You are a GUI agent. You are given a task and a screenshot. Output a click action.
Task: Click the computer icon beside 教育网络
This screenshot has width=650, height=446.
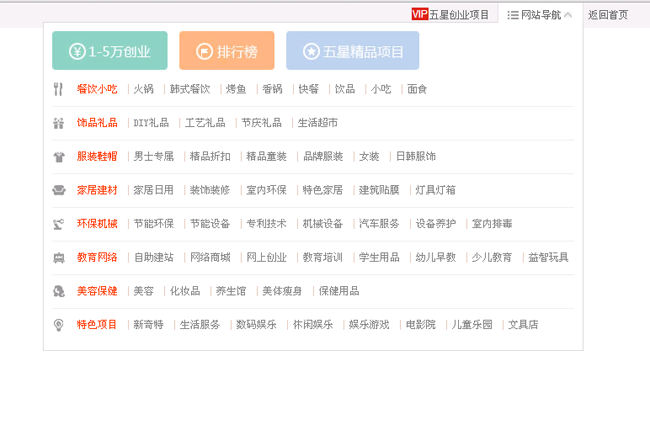pos(58,257)
